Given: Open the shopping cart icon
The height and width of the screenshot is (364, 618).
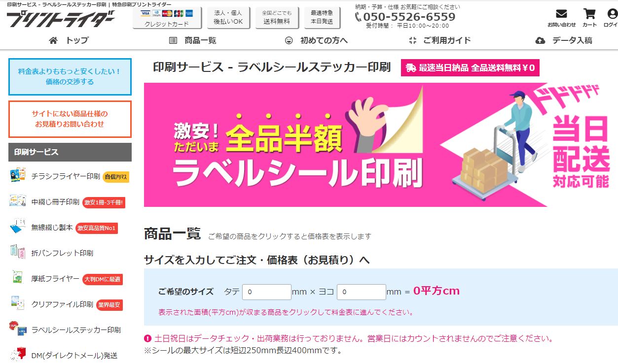Looking at the screenshot, I should click(589, 14).
